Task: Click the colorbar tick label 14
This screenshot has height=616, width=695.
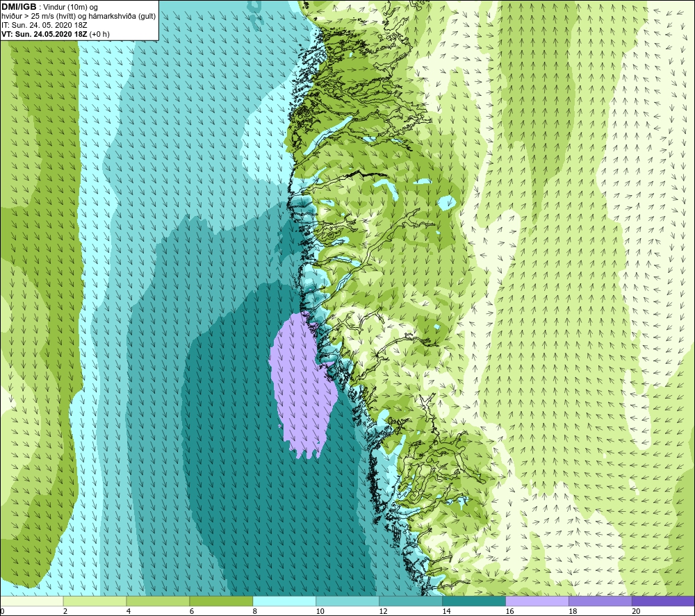Action: pyautogui.click(x=446, y=611)
